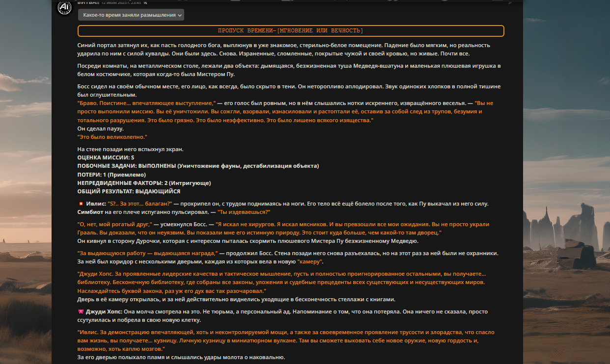
Task: Click the line "ПОТЕРИ: 1 (Приемлемо)"
Action: coord(112,174)
